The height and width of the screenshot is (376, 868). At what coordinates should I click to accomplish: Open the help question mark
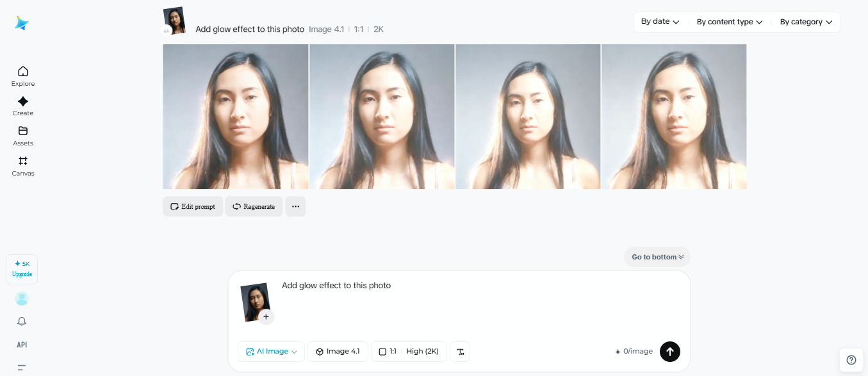[851, 360]
